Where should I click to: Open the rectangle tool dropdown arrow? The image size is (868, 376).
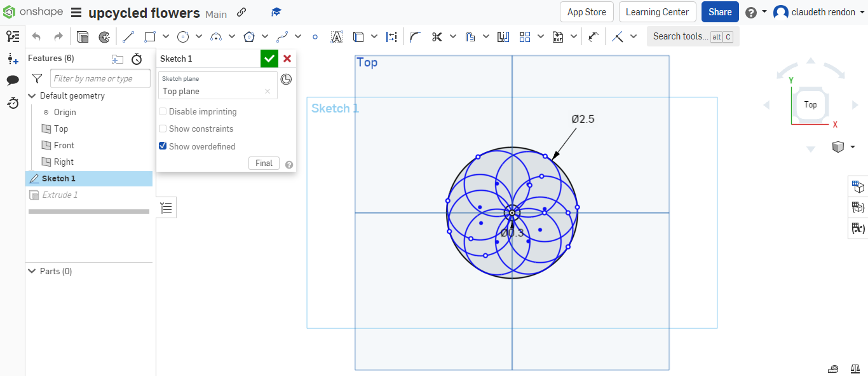click(x=166, y=37)
